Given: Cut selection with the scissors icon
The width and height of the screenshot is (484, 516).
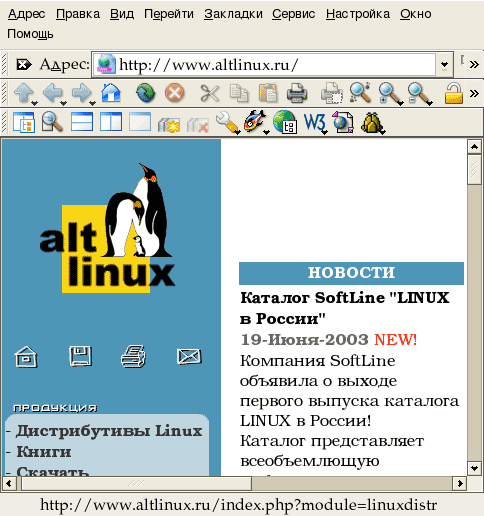Looking at the screenshot, I should [210, 93].
